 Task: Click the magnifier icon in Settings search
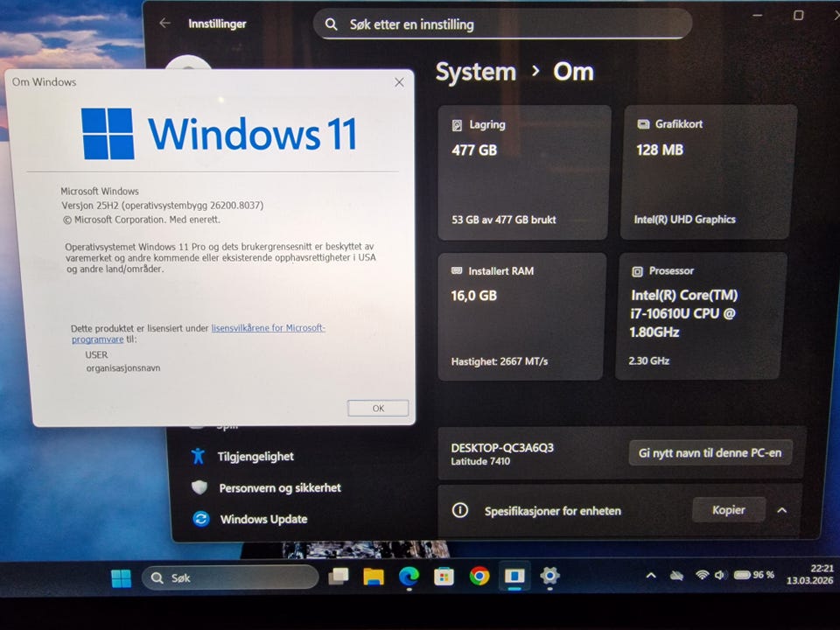click(332, 24)
